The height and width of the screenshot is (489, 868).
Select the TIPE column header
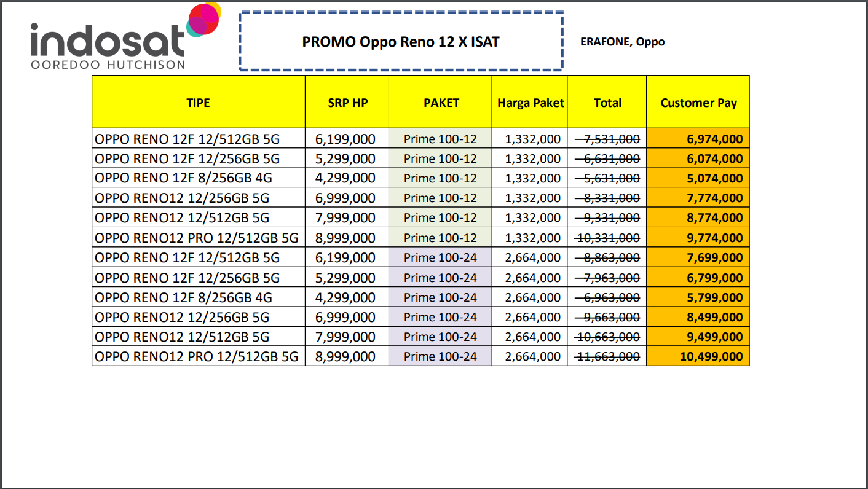[198, 103]
